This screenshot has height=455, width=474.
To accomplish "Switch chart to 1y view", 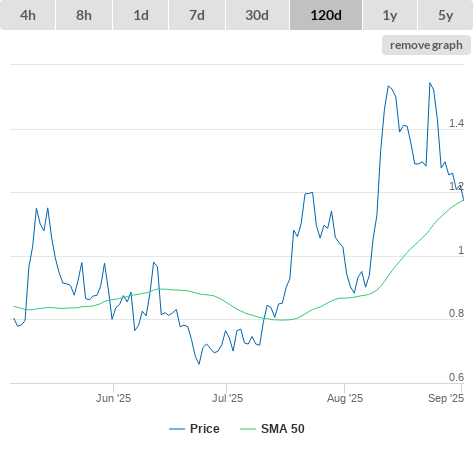I will (390, 15).
